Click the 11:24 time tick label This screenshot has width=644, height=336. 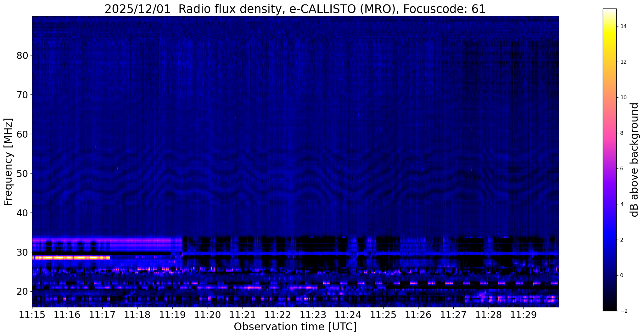(x=348, y=315)
